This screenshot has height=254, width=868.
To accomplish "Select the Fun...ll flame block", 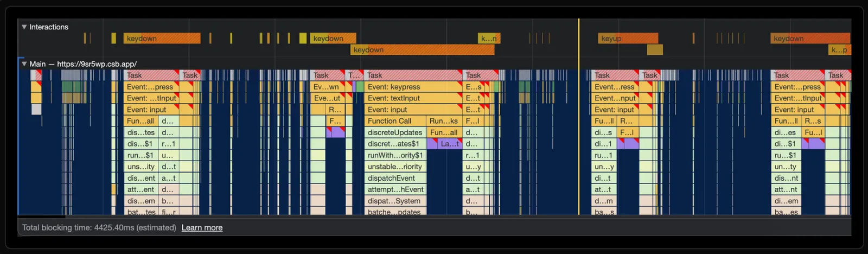I will pos(786,121).
